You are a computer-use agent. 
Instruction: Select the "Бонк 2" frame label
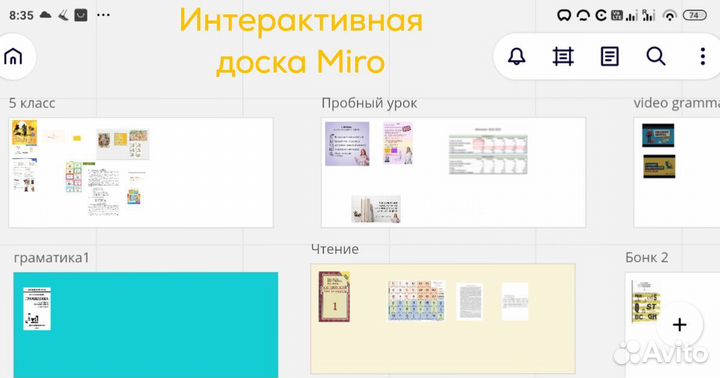click(x=647, y=257)
